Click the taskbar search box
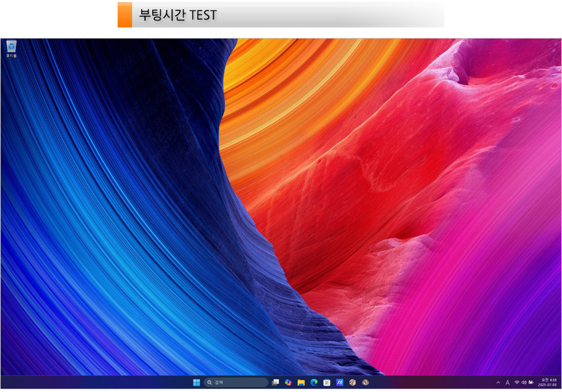 click(236, 382)
